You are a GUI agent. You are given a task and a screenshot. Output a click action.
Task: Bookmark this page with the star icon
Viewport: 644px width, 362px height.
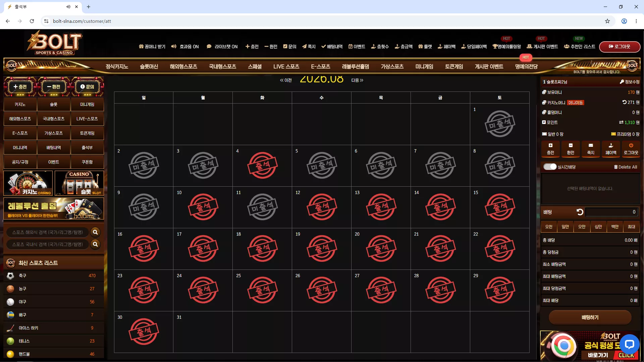coord(607,21)
